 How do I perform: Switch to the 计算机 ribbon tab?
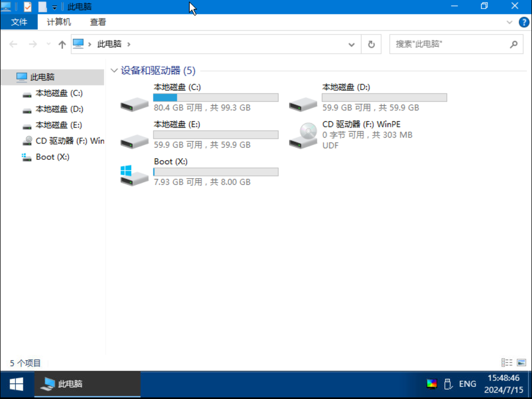(58, 22)
